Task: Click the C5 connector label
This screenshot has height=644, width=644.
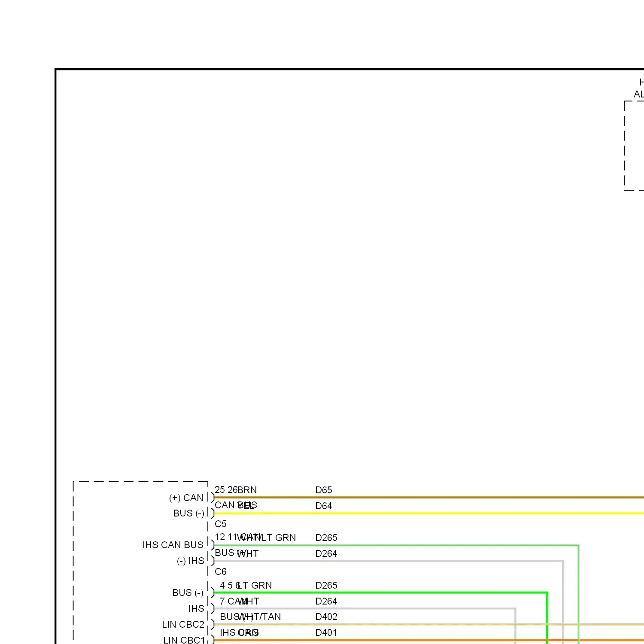Action: (220, 524)
